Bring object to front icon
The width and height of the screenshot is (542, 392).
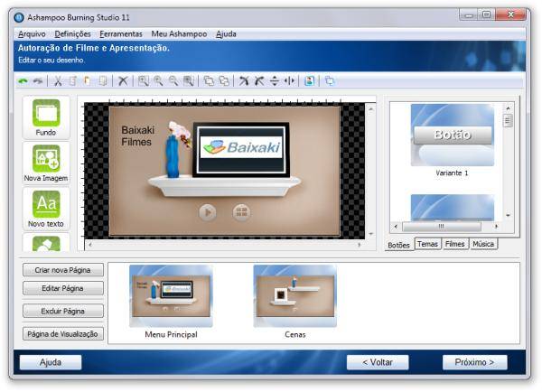point(209,81)
